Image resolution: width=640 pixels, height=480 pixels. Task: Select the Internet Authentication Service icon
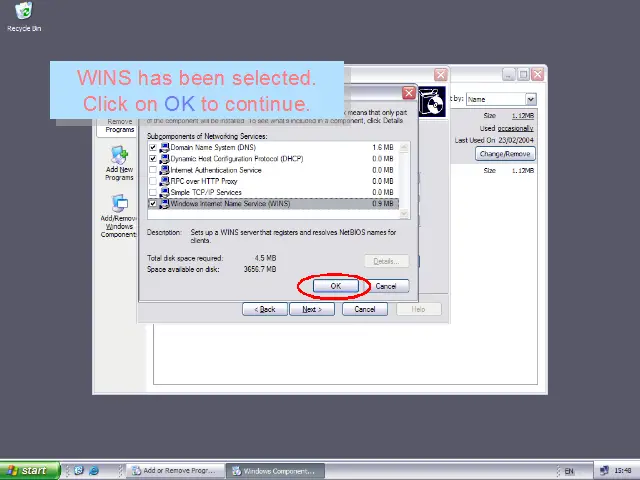tap(164, 170)
